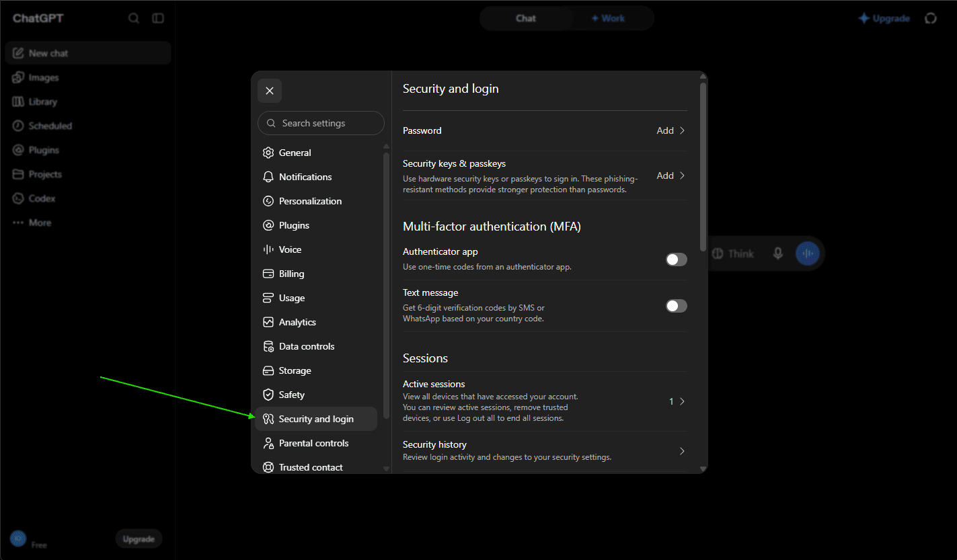
Task: Turn on the Text message MFA toggle
Action: (x=677, y=306)
